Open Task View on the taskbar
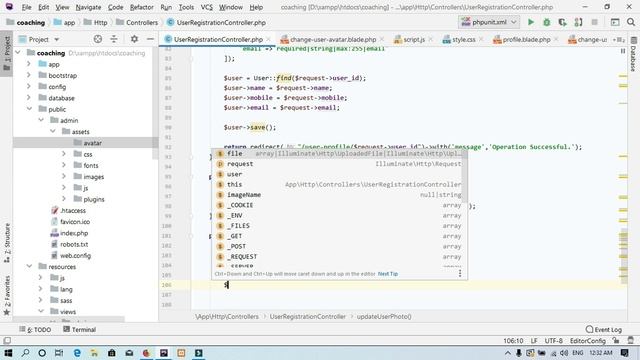This screenshot has width=640, height=360. [59, 353]
